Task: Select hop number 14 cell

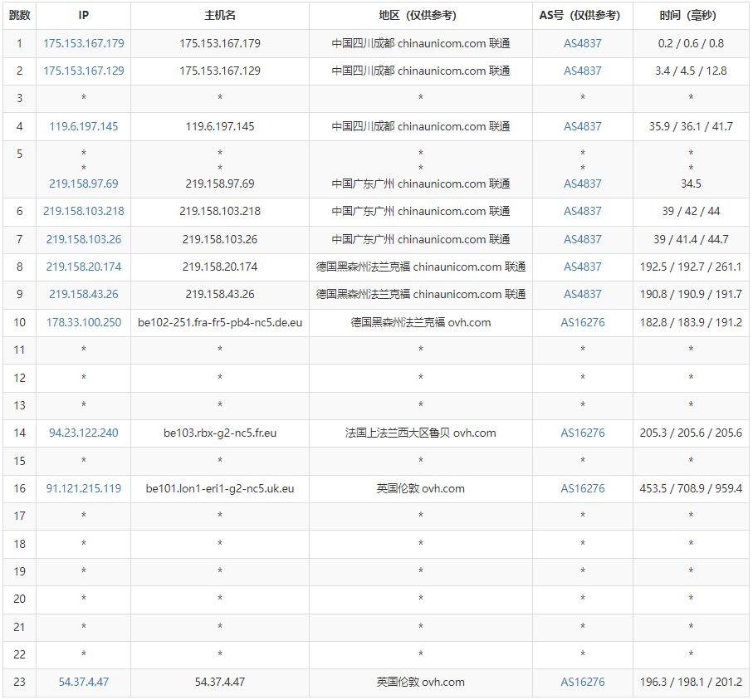Action: pos(20,433)
